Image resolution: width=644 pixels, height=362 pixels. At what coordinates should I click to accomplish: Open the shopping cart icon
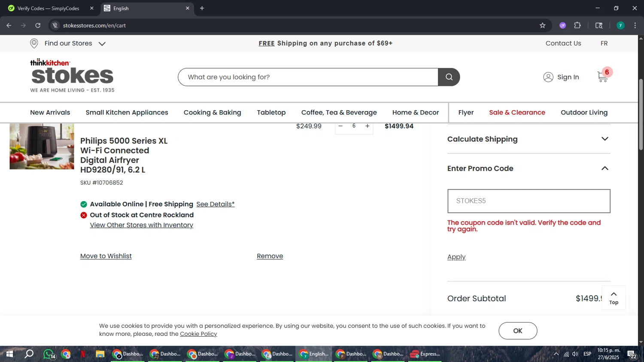click(x=603, y=77)
